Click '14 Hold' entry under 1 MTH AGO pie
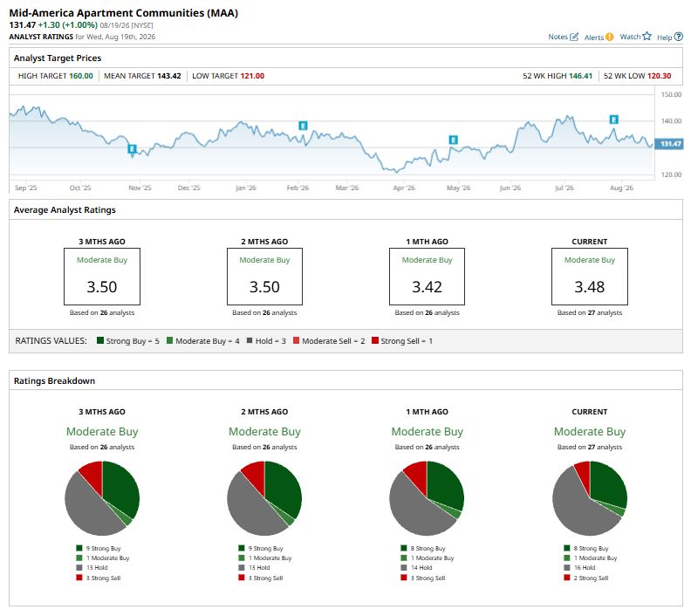 point(421,568)
